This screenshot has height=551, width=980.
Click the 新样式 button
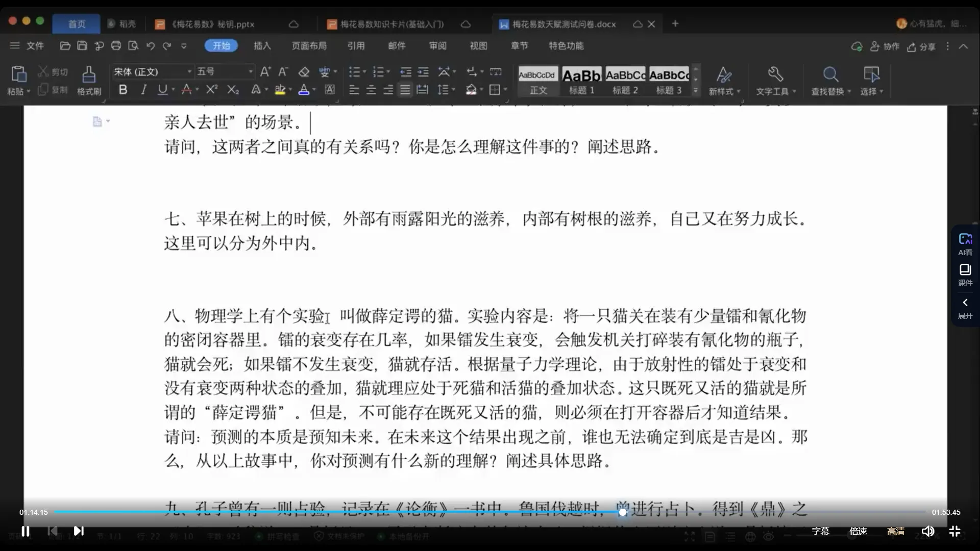point(724,81)
